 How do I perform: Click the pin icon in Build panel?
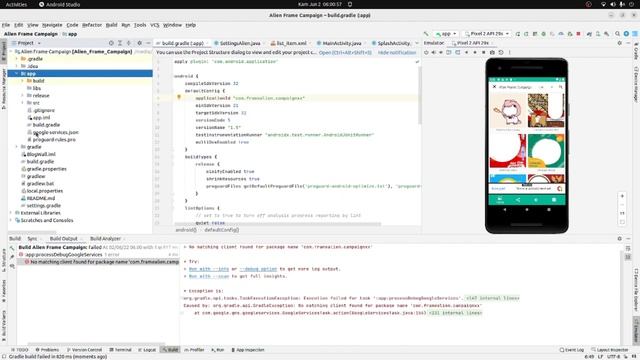[12, 257]
